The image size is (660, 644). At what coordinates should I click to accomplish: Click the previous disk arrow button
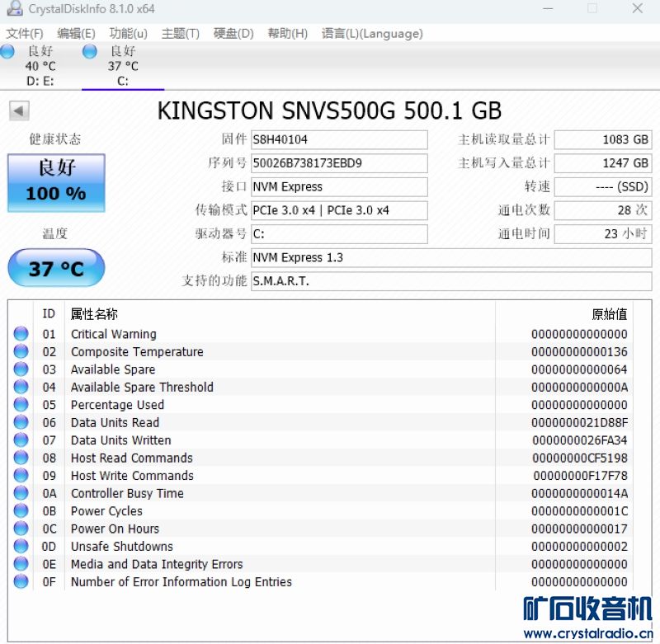coord(19,110)
